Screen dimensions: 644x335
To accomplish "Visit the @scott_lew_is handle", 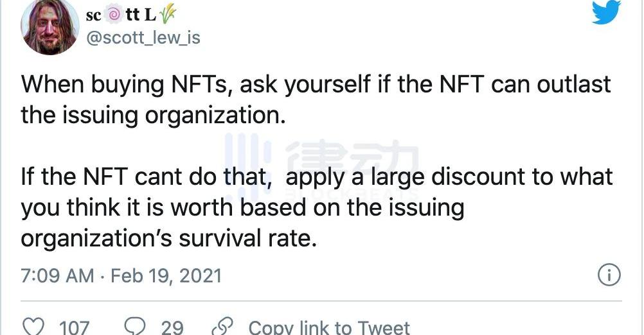I will (143, 39).
